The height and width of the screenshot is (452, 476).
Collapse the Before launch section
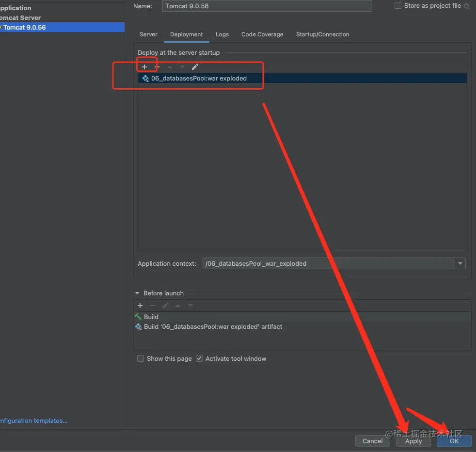[137, 293]
